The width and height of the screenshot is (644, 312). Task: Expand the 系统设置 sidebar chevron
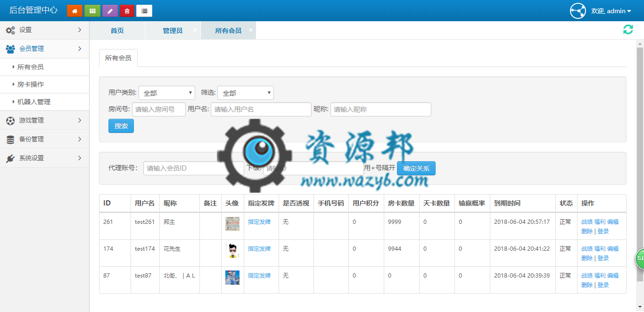coord(80,158)
